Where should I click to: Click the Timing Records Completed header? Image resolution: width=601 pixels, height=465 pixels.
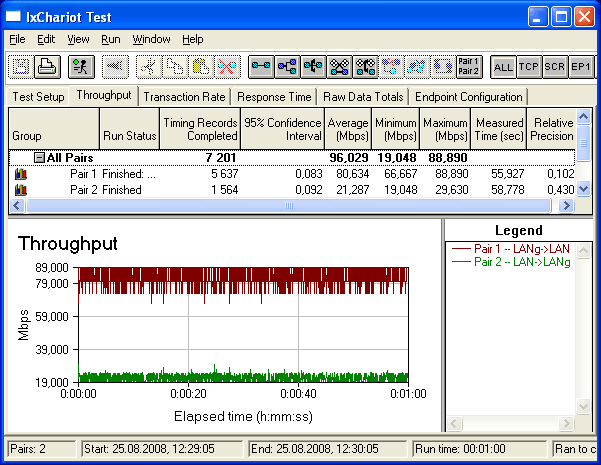(x=200, y=129)
